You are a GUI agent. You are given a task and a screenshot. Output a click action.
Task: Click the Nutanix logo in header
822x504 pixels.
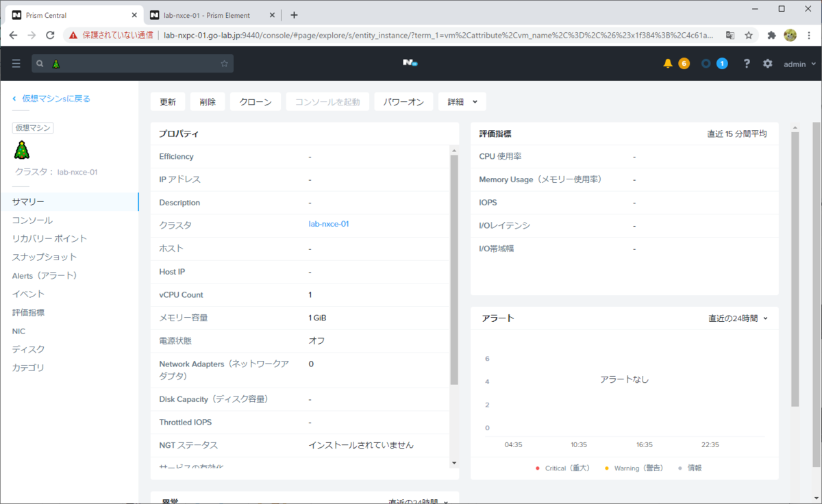[410, 63]
